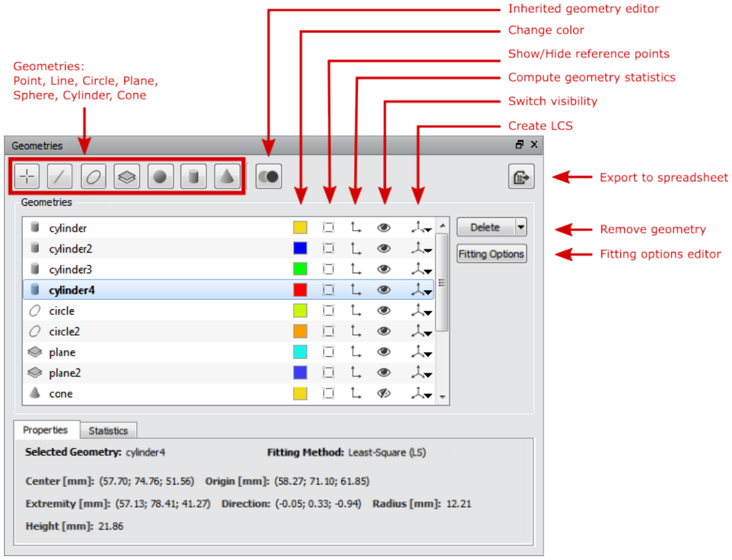732x560 pixels.
Task: Open the inherited geometry editor
Action: pos(269,177)
